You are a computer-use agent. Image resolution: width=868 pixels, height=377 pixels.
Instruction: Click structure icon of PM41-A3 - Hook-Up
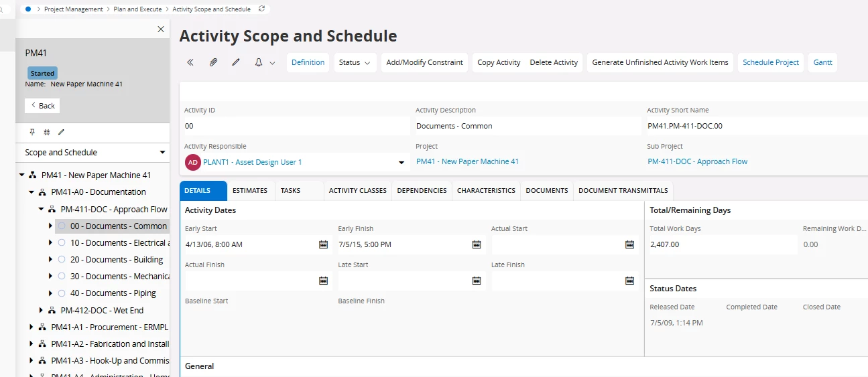coord(42,361)
